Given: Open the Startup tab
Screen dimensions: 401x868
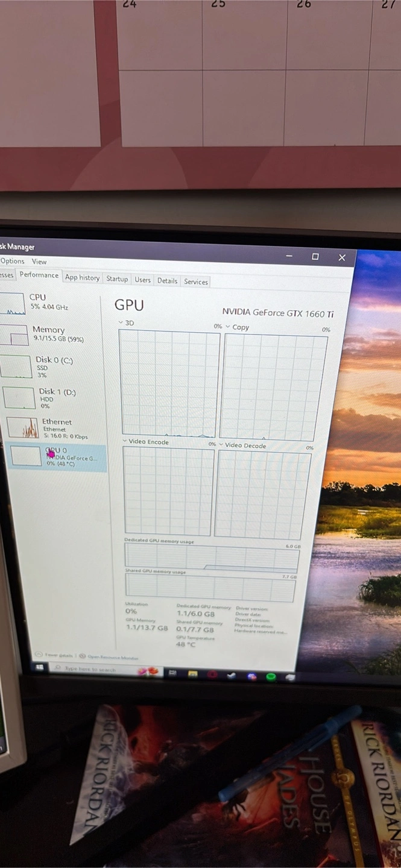Looking at the screenshot, I should point(117,279).
